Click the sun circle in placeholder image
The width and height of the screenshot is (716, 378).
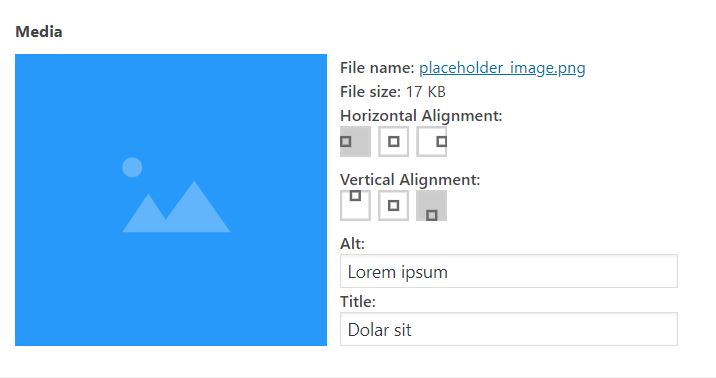[132, 167]
